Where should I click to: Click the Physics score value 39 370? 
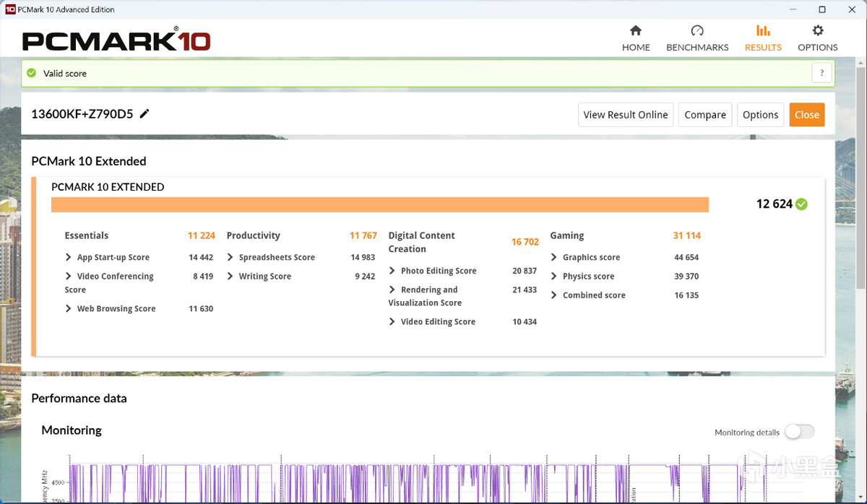[686, 276]
